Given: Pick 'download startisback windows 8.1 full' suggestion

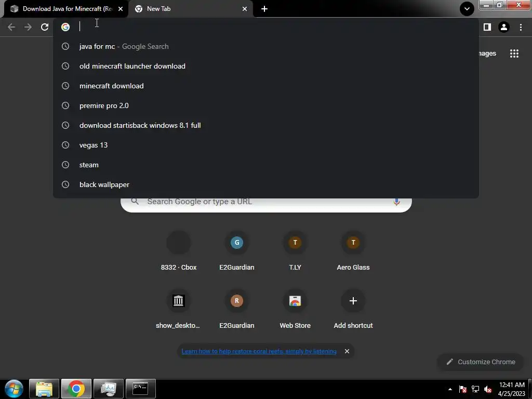Looking at the screenshot, I should coord(265,125).
